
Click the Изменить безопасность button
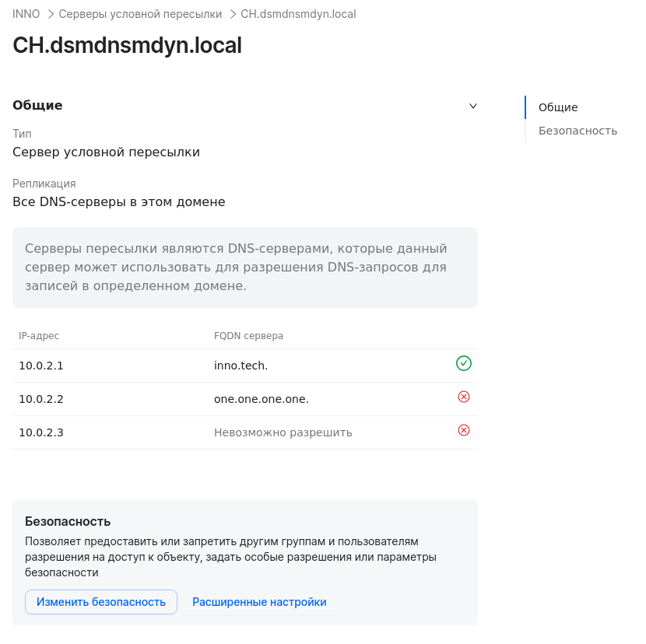click(101, 602)
